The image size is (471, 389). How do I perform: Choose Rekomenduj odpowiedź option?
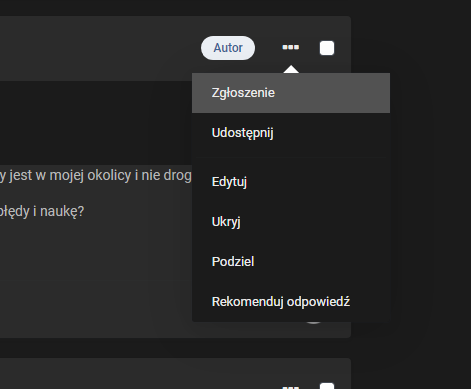pos(291,302)
